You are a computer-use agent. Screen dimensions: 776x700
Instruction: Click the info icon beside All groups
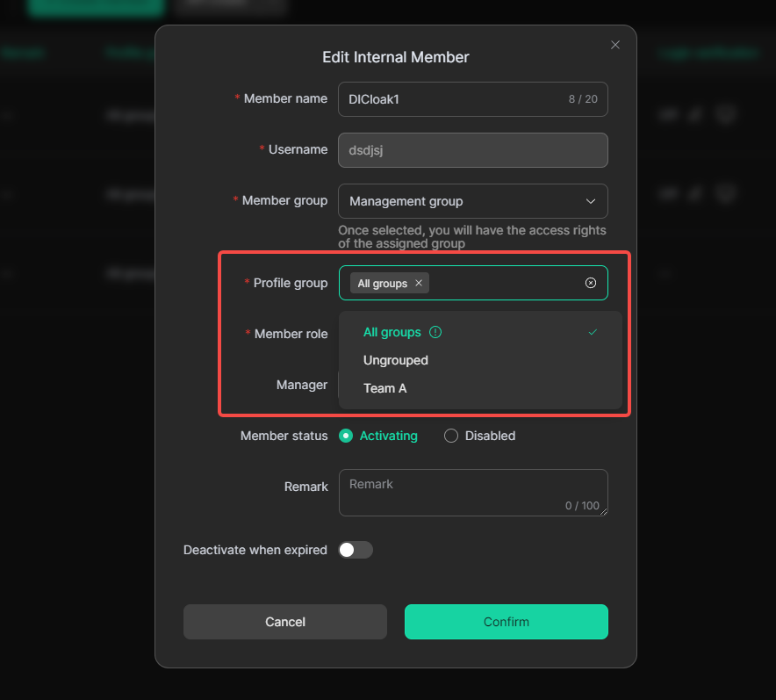[x=435, y=332]
